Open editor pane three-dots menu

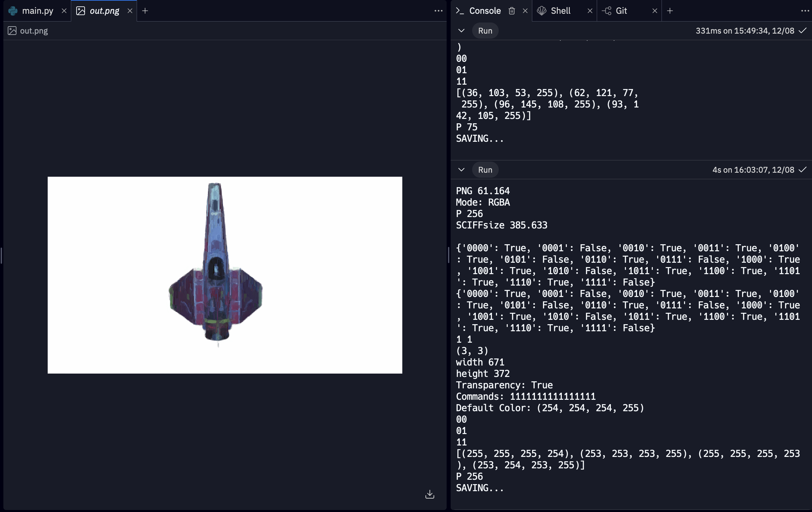point(438,11)
